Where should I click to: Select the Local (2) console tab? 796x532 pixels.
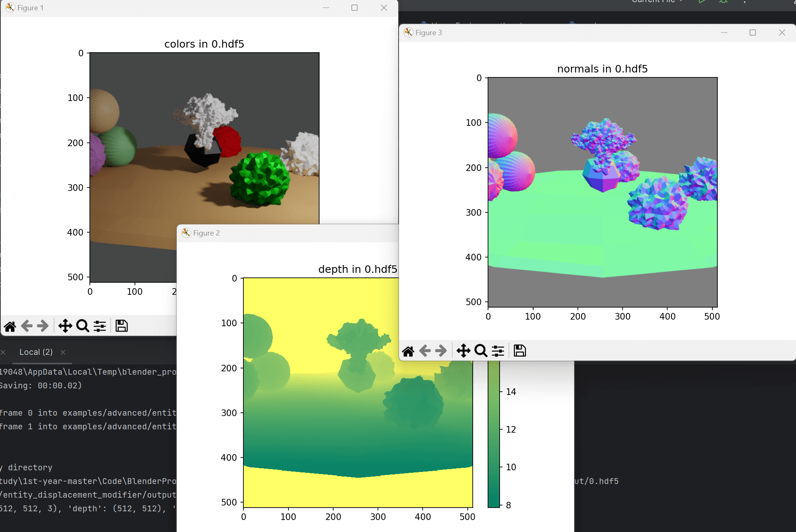36,352
